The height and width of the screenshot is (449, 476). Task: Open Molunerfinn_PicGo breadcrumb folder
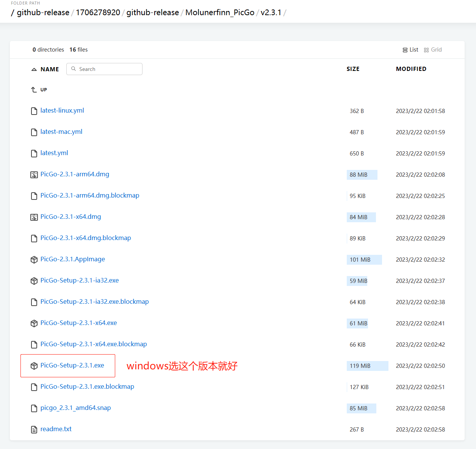[x=220, y=13]
